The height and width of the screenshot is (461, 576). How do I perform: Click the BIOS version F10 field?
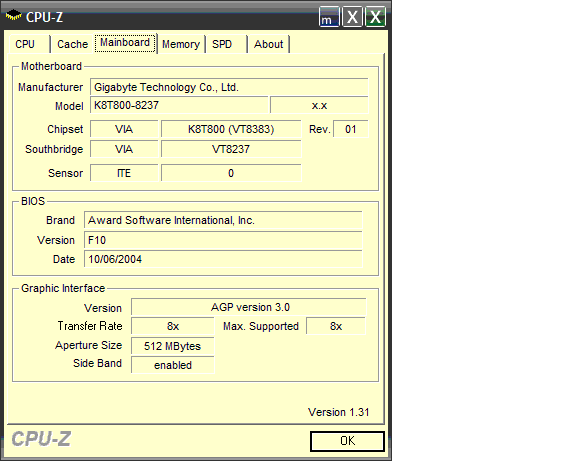pos(223,240)
